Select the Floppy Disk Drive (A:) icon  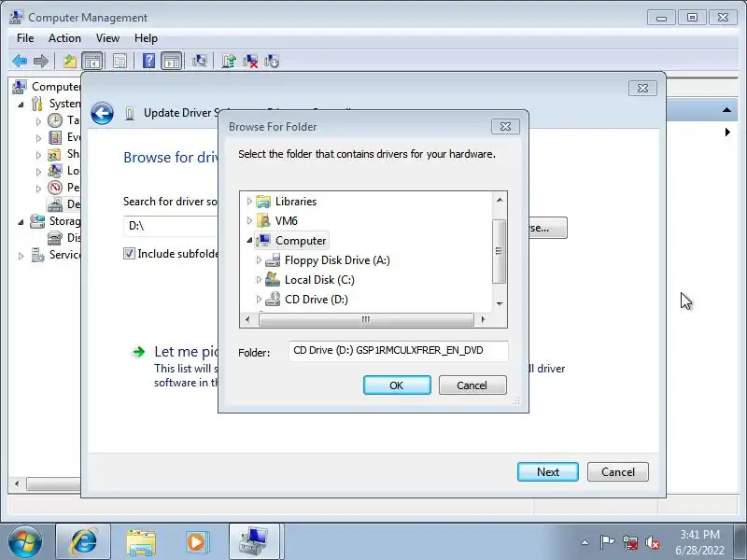coord(273,260)
